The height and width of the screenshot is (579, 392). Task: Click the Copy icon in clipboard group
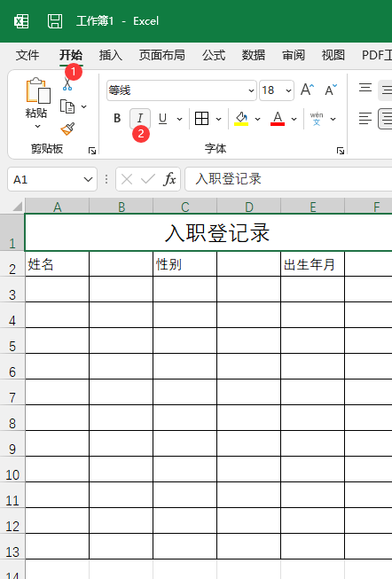coord(67,106)
